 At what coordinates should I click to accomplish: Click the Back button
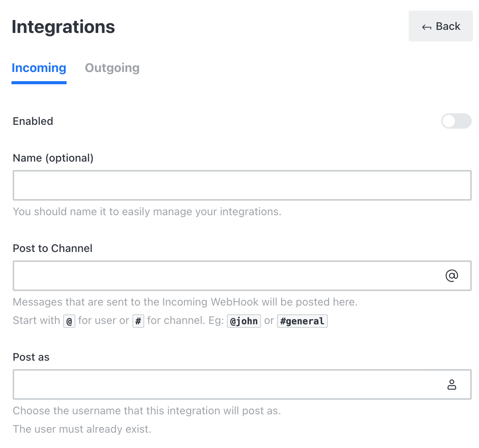point(440,26)
